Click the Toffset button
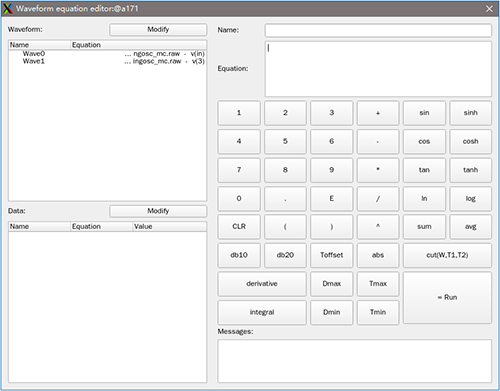Viewport: 500px width, 391px height. point(331,255)
